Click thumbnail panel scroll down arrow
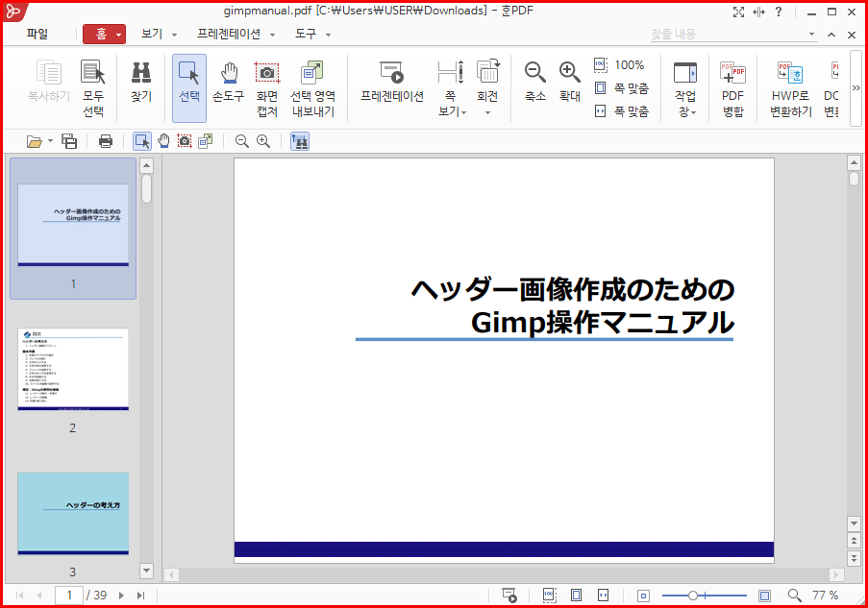Viewport: 868px width, 608px height. (x=147, y=570)
